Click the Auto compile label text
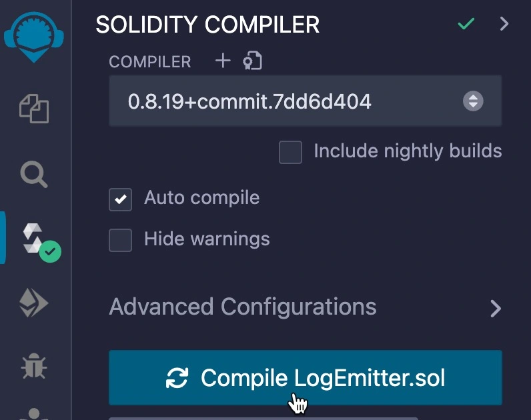 pyautogui.click(x=201, y=198)
